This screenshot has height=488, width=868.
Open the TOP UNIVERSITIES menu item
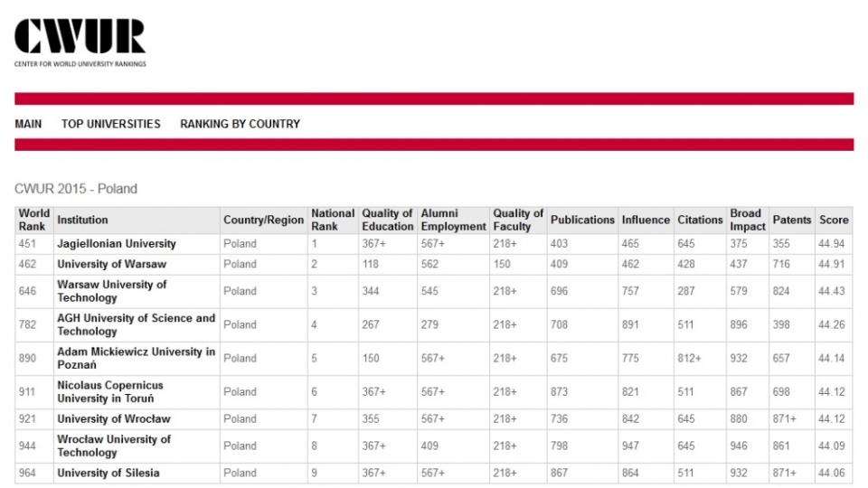pyautogui.click(x=110, y=124)
